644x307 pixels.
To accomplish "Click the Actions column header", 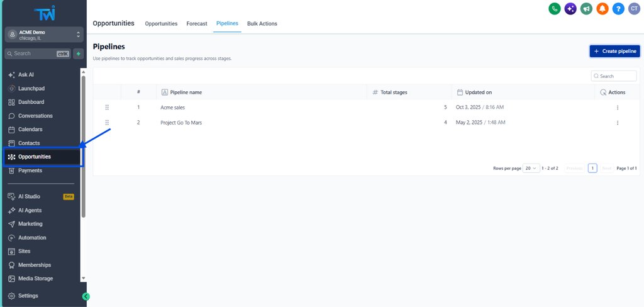I will (x=613, y=92).
